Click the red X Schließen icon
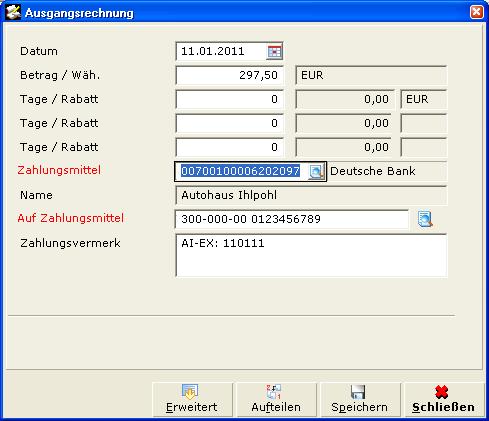The height and width of the screenshot is (421, 489). click(x=442, y=392)
